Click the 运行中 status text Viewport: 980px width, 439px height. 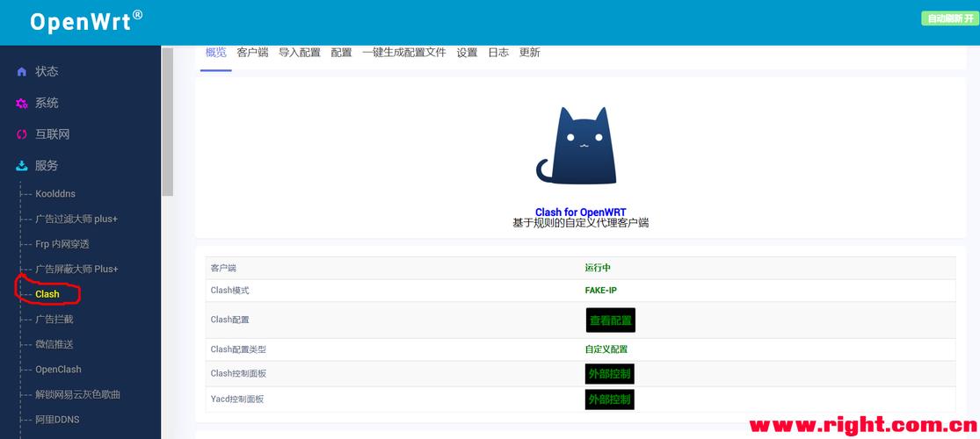598,268
